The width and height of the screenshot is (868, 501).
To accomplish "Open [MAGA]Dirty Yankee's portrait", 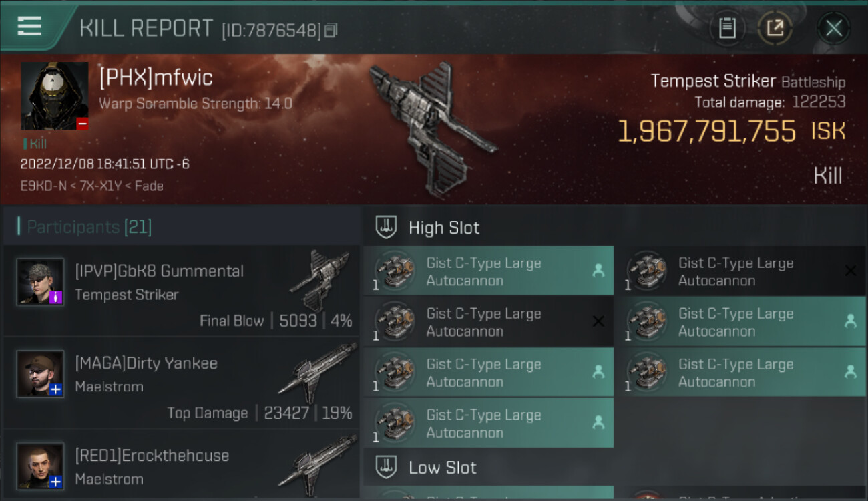I will pyautogui.click(x=41, y=373).
